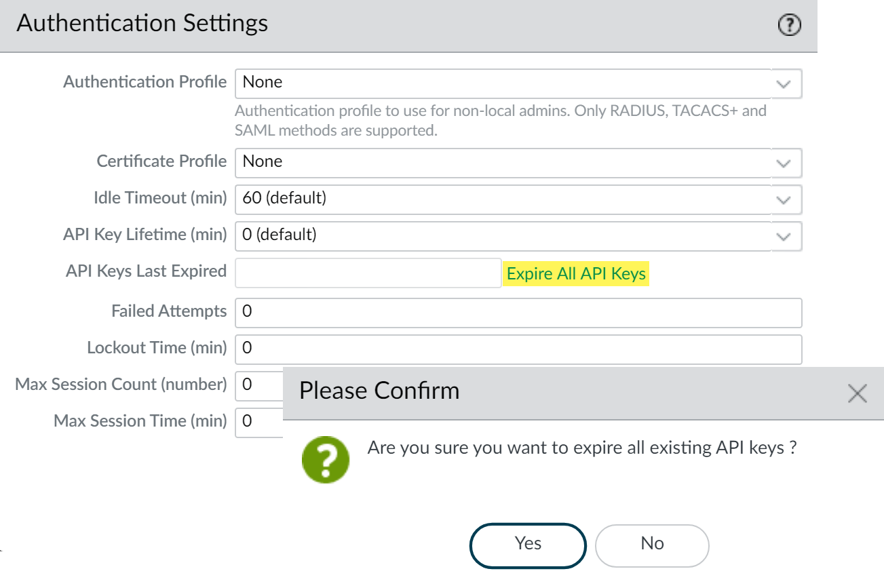Expand the Authentication Profile dropdown arrow
The height and width of the screenshot is (588, 884).
784,84
